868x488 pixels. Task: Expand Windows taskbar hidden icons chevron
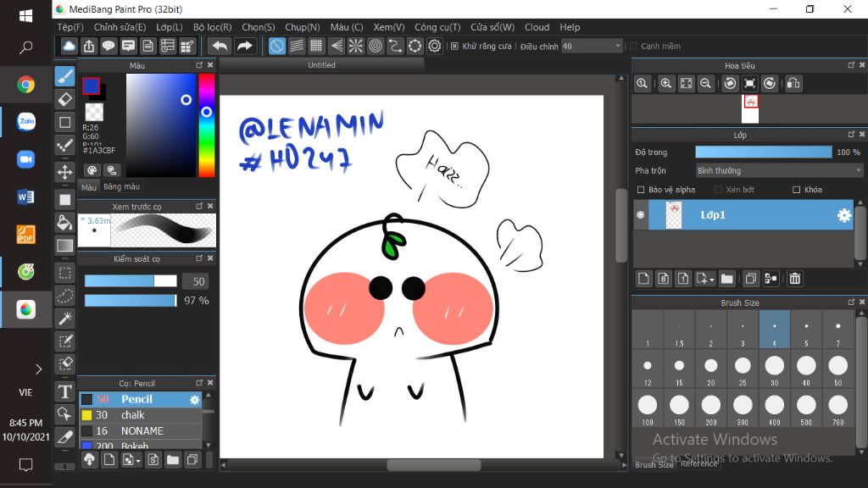tap(38, 369)
